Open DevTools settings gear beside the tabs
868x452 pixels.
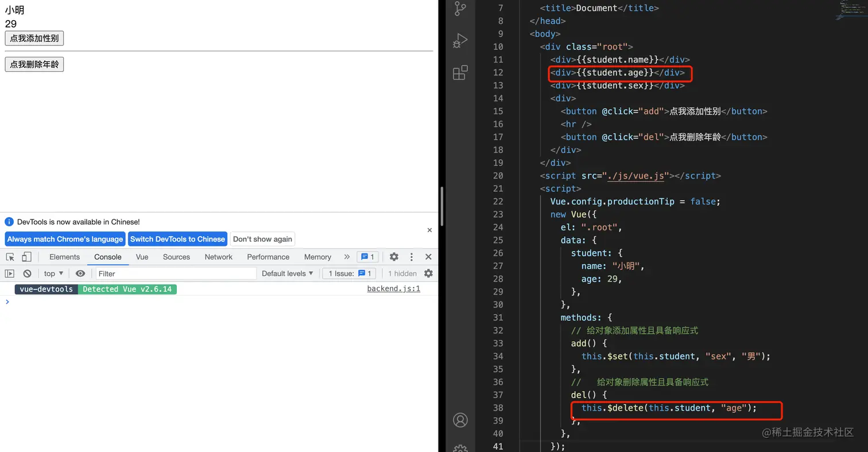coord(394,257)
